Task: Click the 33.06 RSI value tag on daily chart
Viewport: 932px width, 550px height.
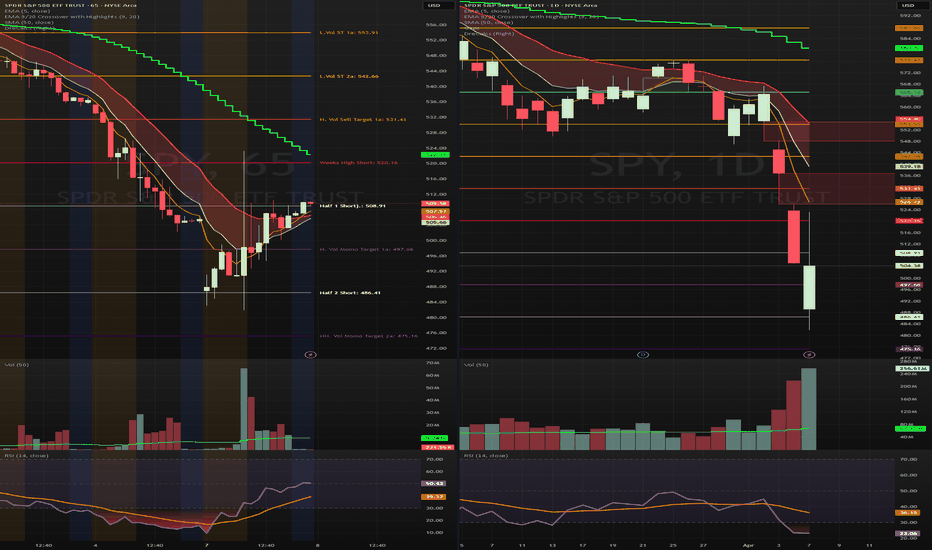Action: pyautogui.click(x=909, y=533)
